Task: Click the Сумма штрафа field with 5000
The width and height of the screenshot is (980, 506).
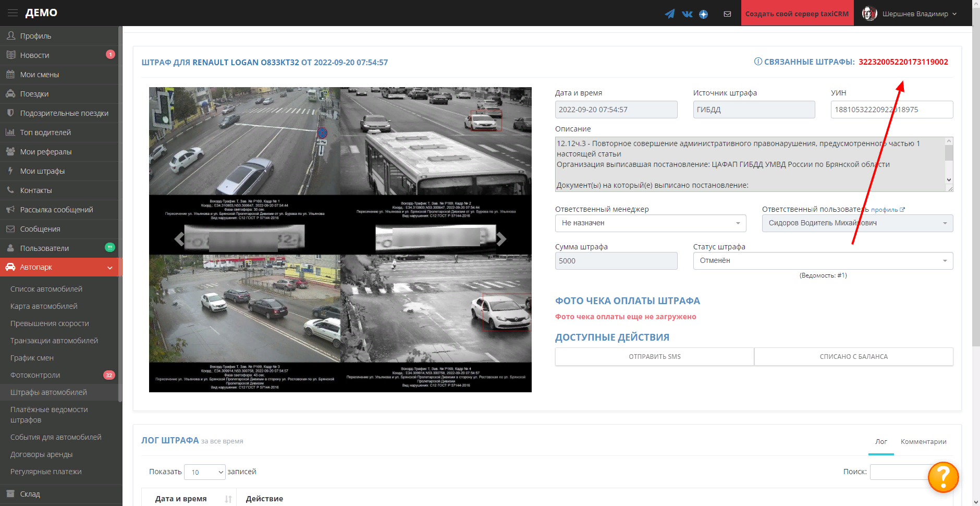Action: coord(616,261)
